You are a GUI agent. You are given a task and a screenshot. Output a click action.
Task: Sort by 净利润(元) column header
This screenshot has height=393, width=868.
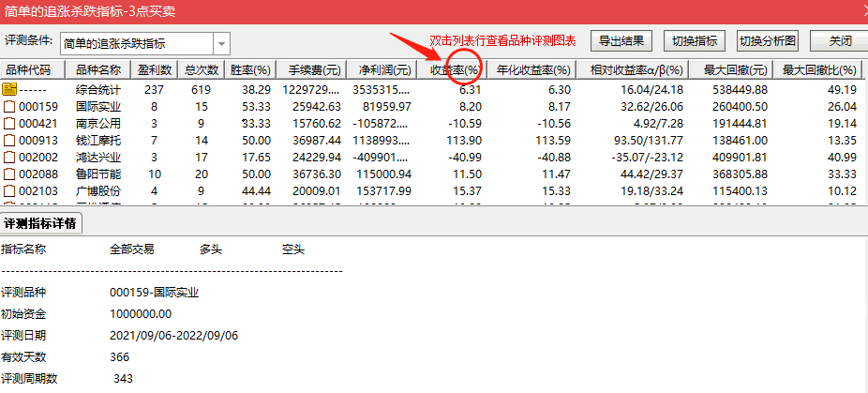[x=382, y=70]
